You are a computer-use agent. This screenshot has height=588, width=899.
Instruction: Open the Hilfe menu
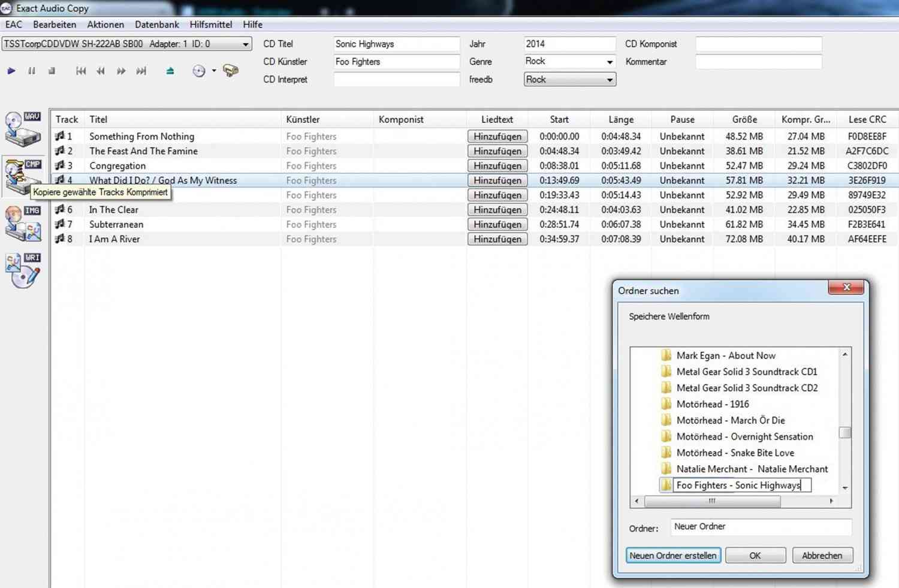coord(253,25)
